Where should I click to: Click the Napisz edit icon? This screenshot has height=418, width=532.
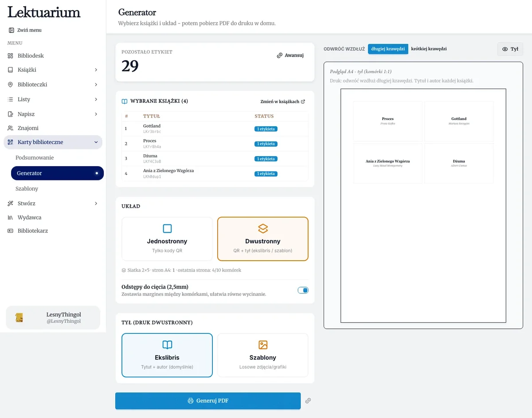pos(10,114)
